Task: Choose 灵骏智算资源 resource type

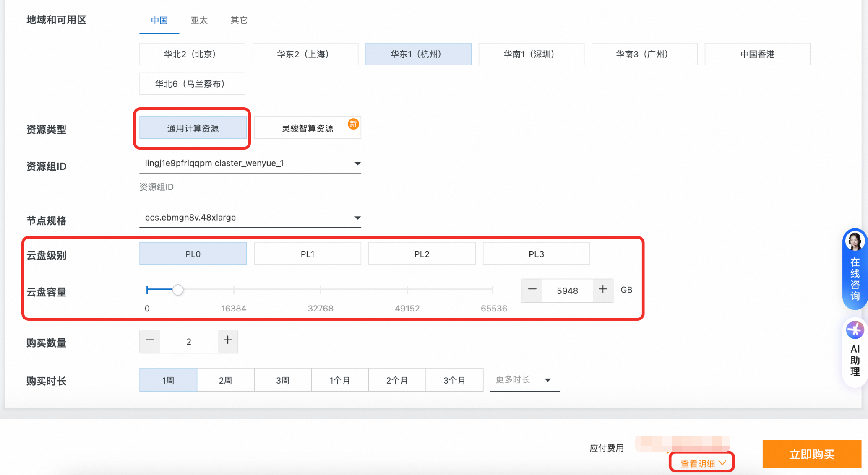Action: pyautogui.click(x=307, y=128)
